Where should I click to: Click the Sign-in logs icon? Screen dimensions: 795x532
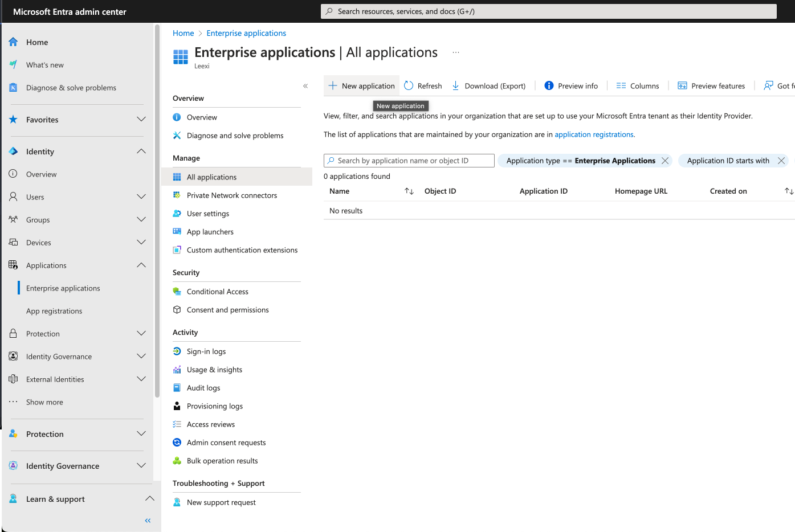[x=177, y=351]
